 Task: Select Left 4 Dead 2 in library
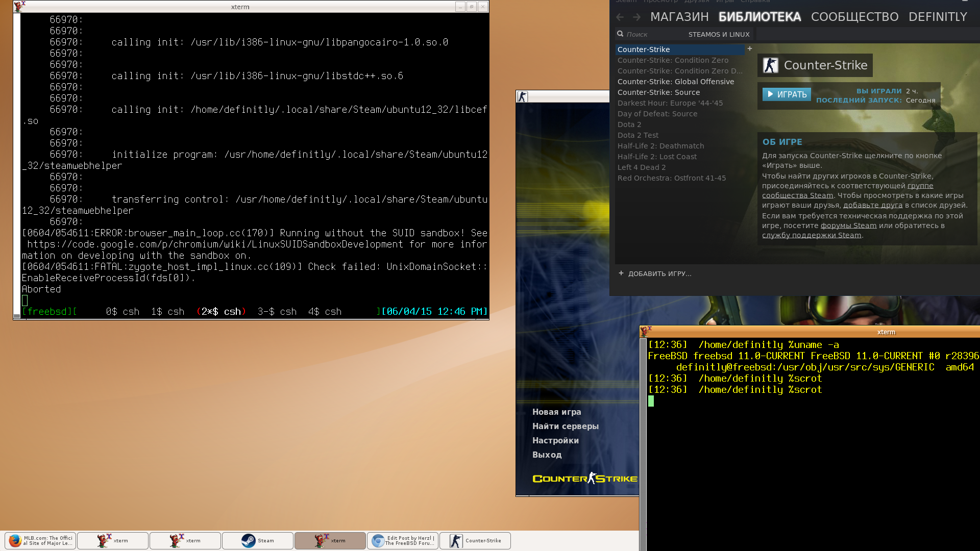click(679, 167)
